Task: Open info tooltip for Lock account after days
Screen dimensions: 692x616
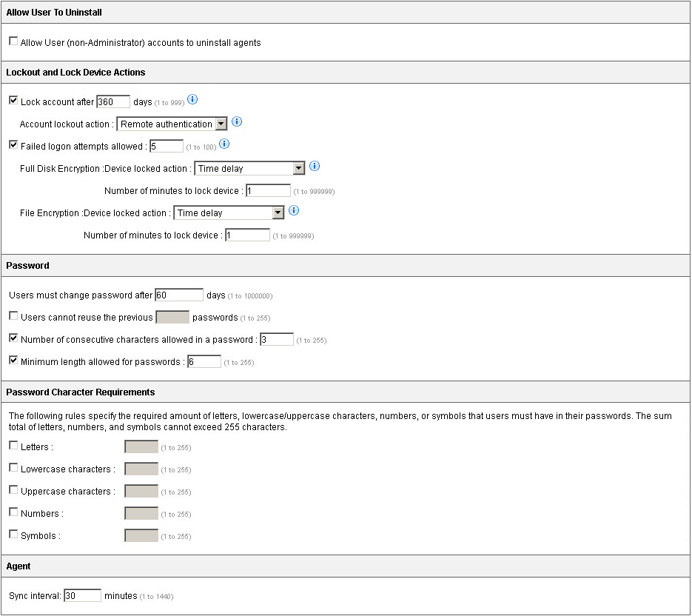Action: click(192, 98)
